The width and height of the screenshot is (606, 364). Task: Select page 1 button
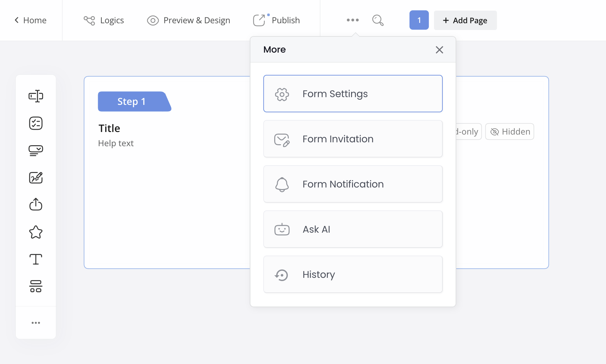[419, 20]
